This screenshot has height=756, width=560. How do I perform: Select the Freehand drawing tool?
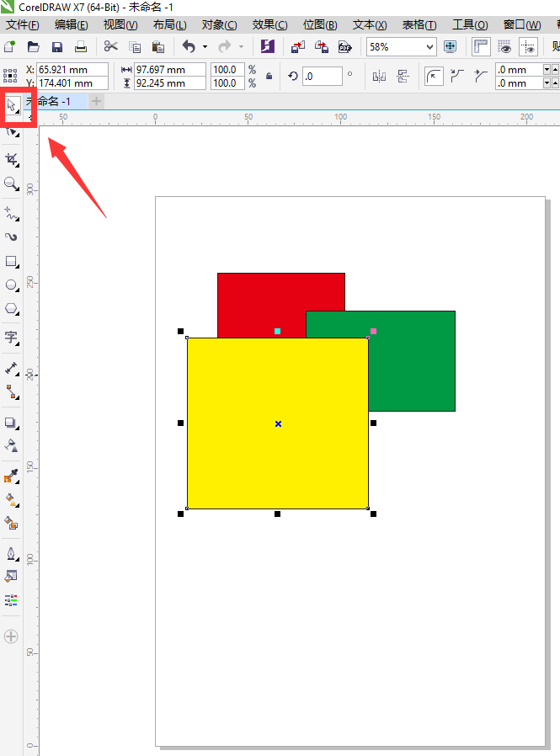(12, 214)
